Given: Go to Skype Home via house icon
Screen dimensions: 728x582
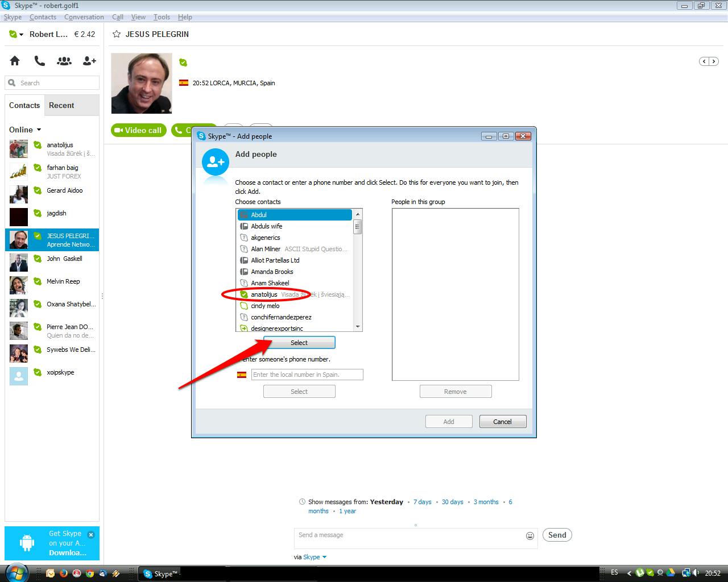Looking at the screenshot, I should coord(15,61).
